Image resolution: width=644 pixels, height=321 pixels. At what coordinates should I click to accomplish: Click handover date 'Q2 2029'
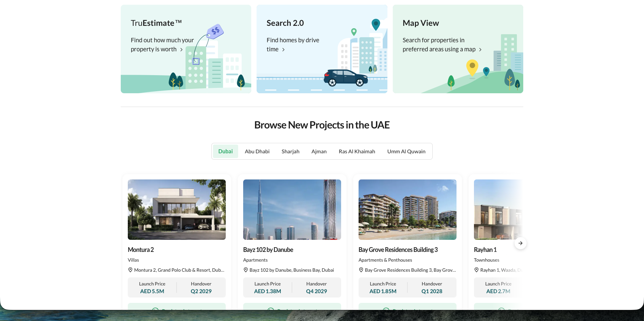[x=201, y=291]
